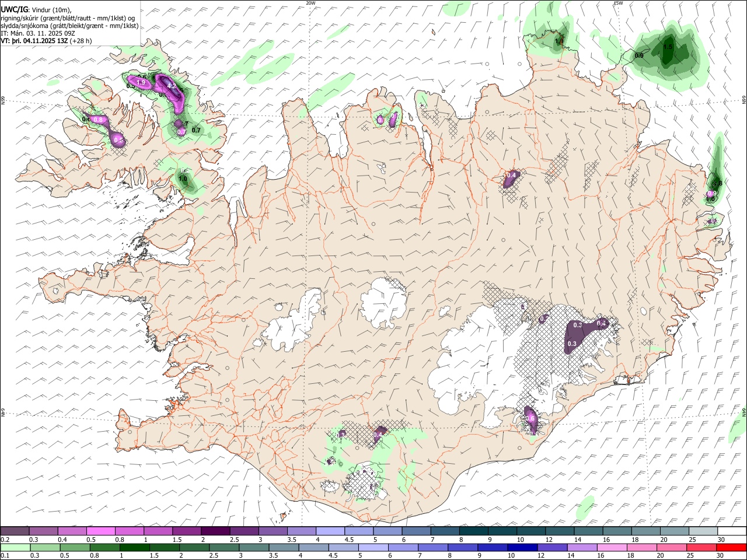Image resolution: width=747 pixels, height=560 pixels.
Task: Click the '20W' longitude label at top
Action: [310, 3]
